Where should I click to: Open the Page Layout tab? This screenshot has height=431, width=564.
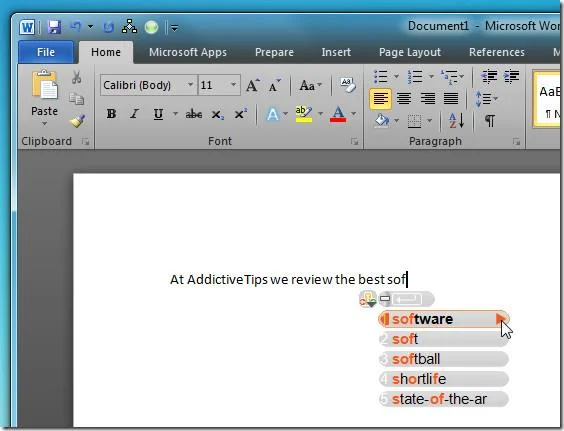410,52
